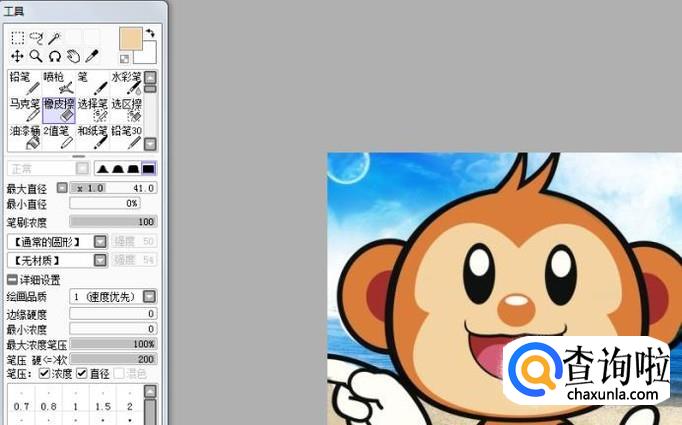Click the brush shape 强度 50 field

(134, 241)
